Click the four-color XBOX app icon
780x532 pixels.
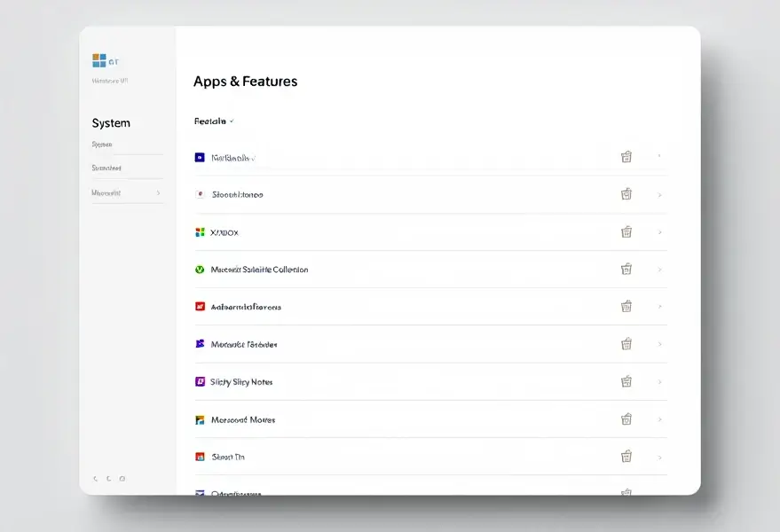(200, 232)
